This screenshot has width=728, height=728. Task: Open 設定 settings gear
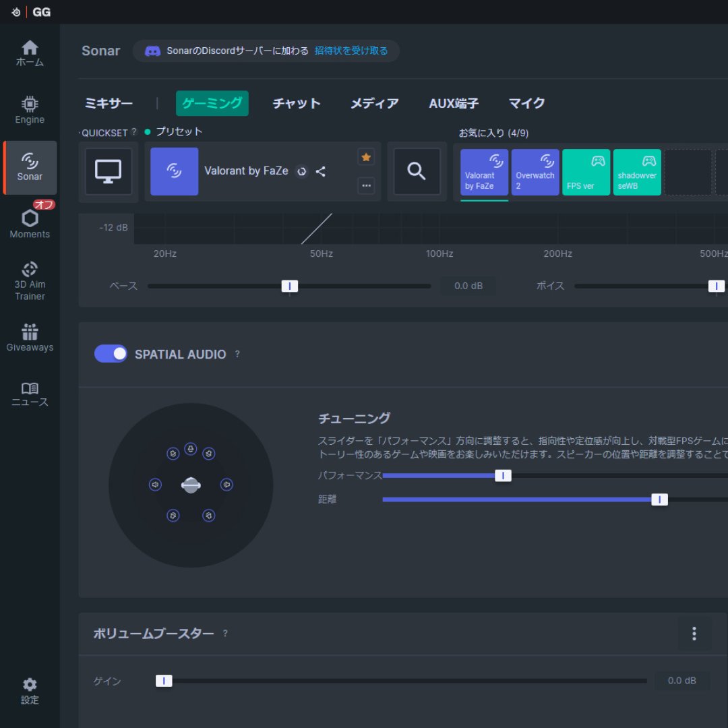click(x=30, y=690)
